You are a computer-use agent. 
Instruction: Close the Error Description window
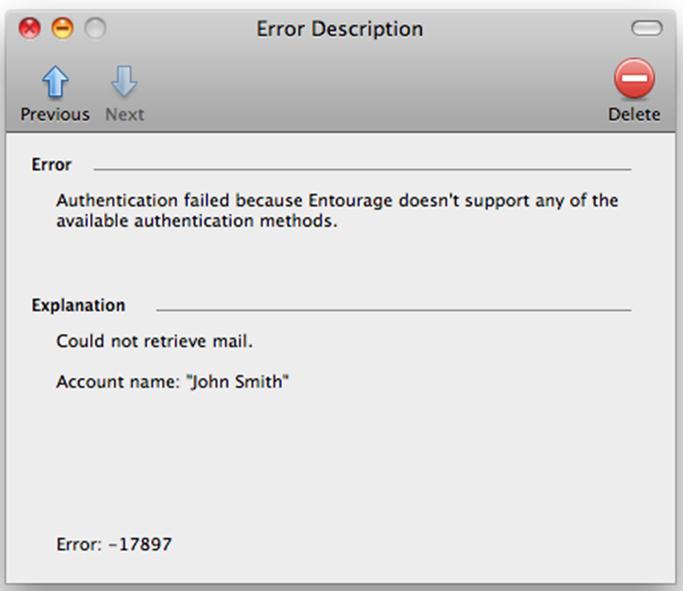tap(30, 28)
